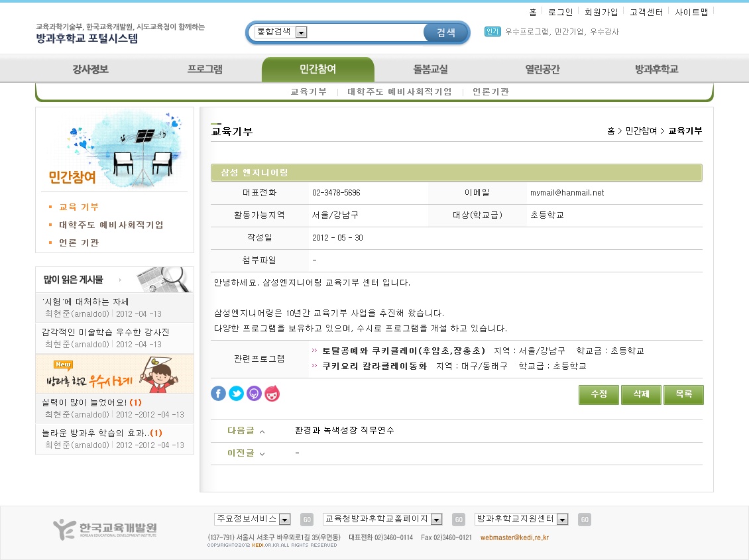Image resolution: width=749 pixels, height=560 pixels.
Task: Click GO button next to 교육청방과후학교홈페이지
Action: [x=459, y=520]
